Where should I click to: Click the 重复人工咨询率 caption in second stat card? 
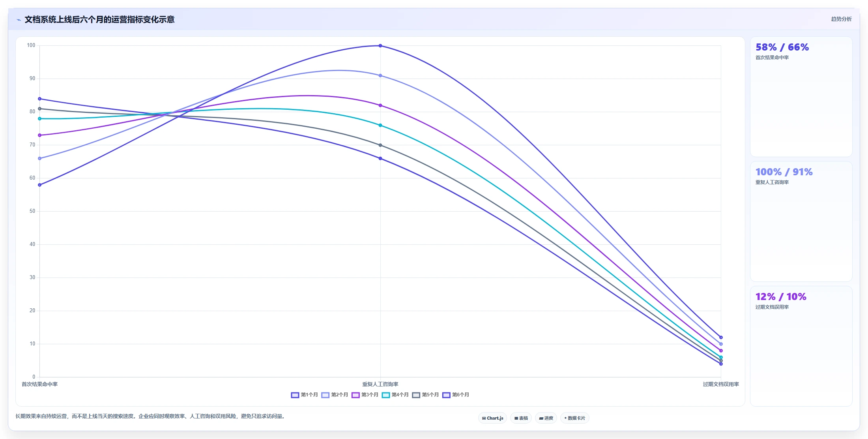(772, 182)
